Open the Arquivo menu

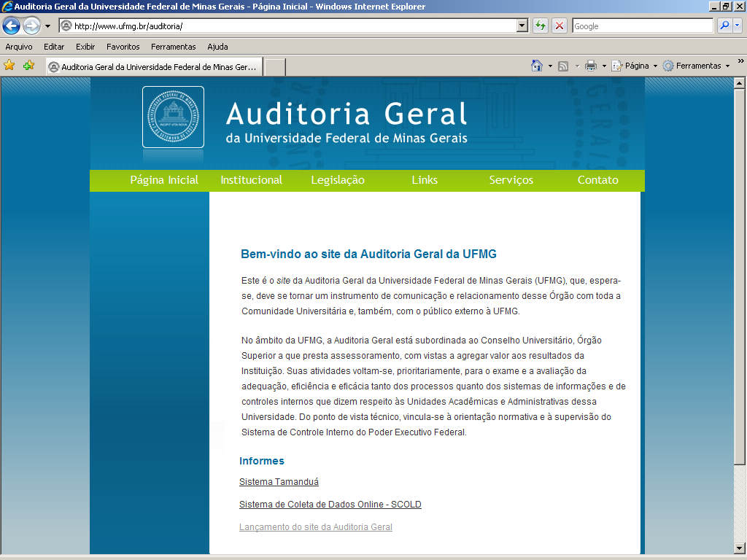pos(19,47)
